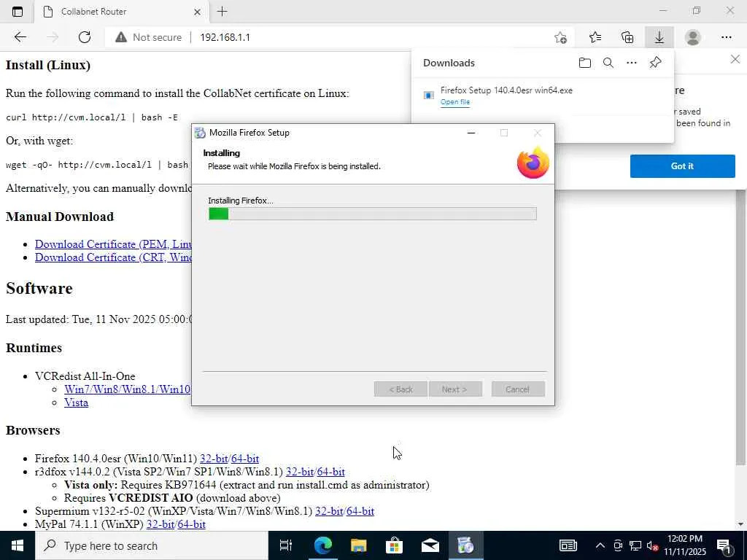The image size is (747, 560).
Task: Open file link for Firefox Setup download
Action: click(455, 102)
